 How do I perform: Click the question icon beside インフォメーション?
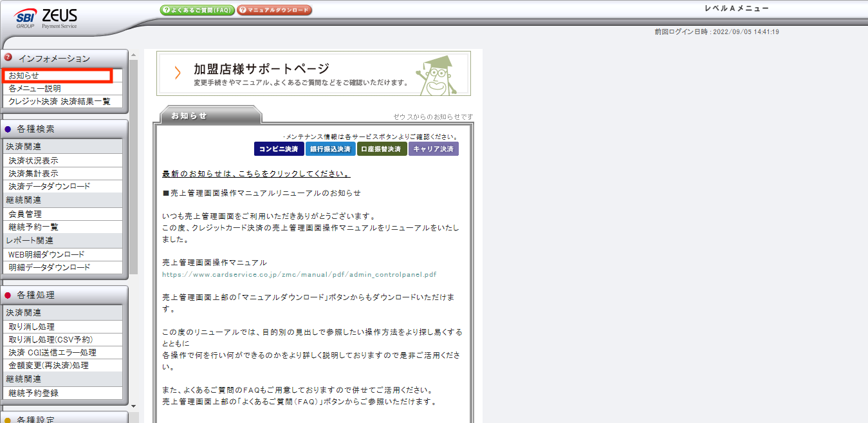pyautogui.click(x=8, y=57)
